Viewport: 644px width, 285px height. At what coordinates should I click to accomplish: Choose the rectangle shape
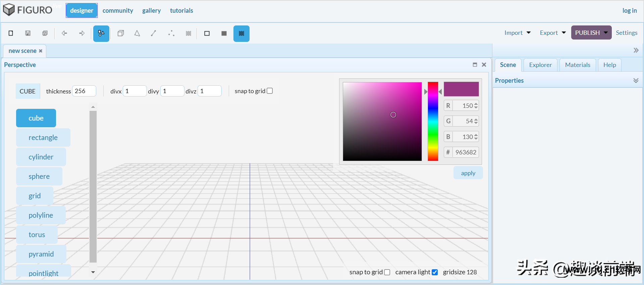click(43, 137)
